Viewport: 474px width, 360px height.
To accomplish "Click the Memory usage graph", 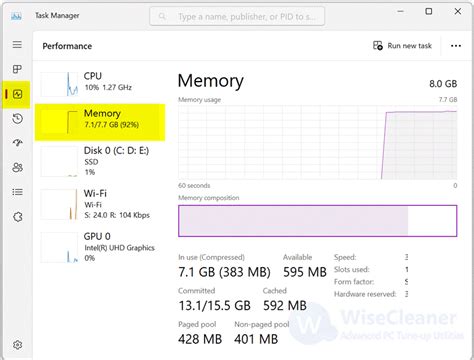I will point(317,143).
